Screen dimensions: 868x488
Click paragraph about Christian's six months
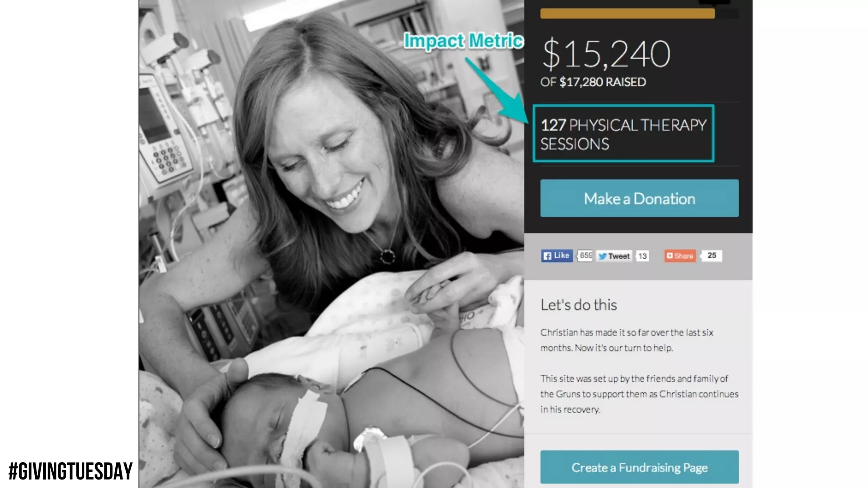click(x=627, y=340)
